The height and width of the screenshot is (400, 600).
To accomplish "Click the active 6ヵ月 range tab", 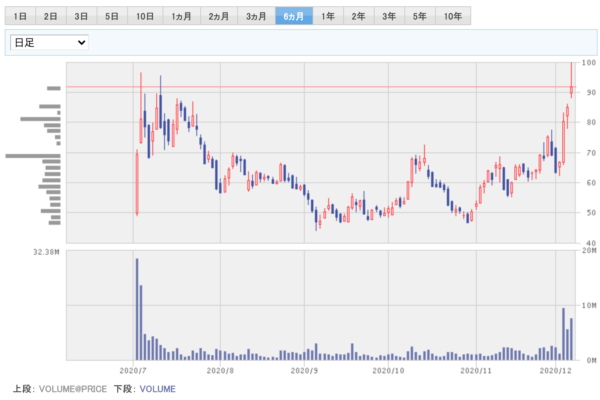I will (x=294, y=16).
